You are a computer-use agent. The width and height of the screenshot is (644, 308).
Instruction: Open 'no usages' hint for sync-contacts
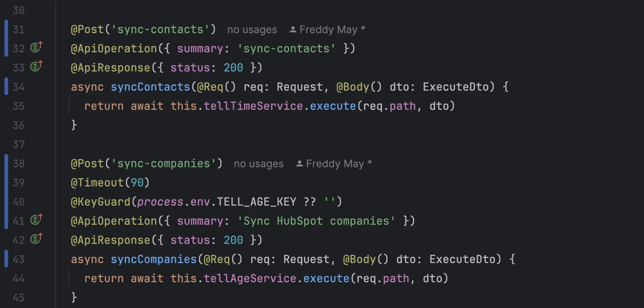252,29
